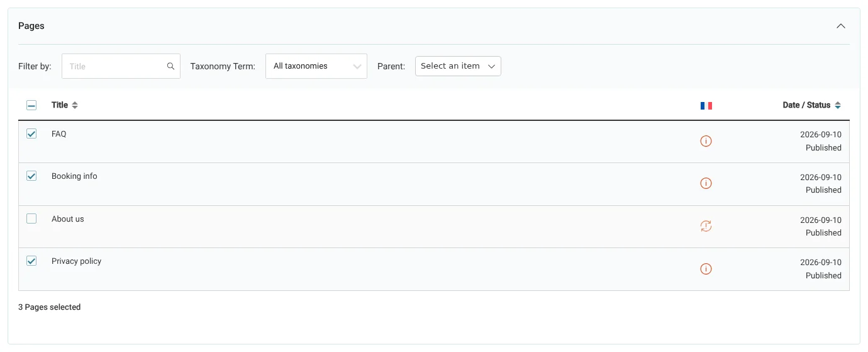Sort by Date / Status column
This screenshot has width=868, height=352.
click(811, 105)
